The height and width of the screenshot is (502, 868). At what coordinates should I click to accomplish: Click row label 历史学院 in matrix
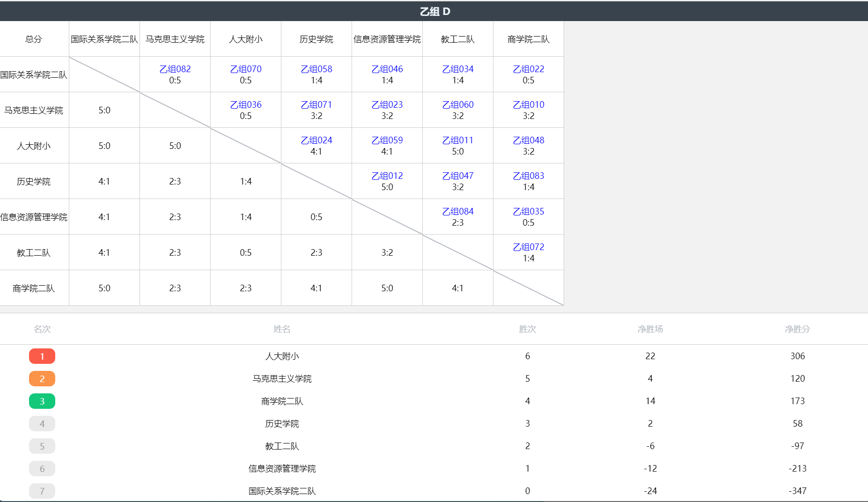pos(34,181)
